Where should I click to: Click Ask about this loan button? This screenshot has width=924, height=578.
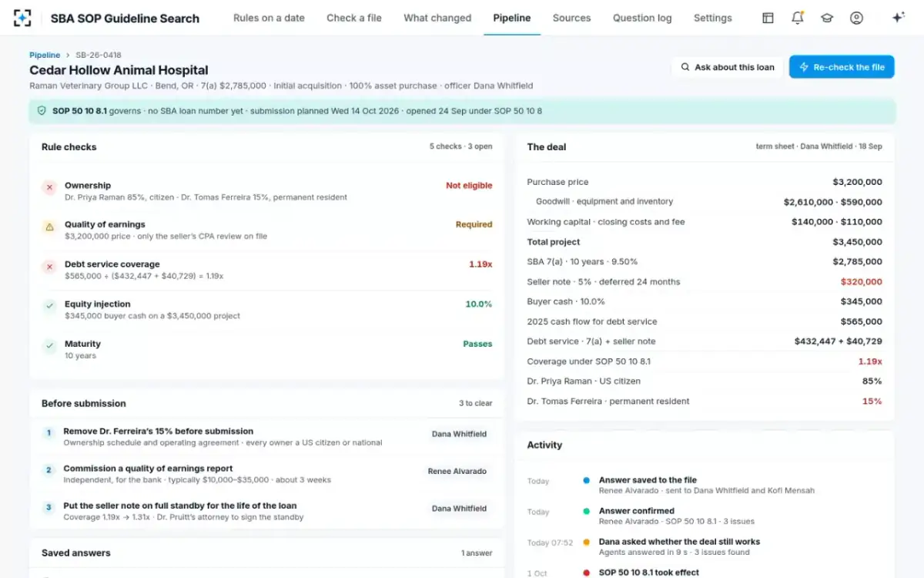tap(728, 67)
